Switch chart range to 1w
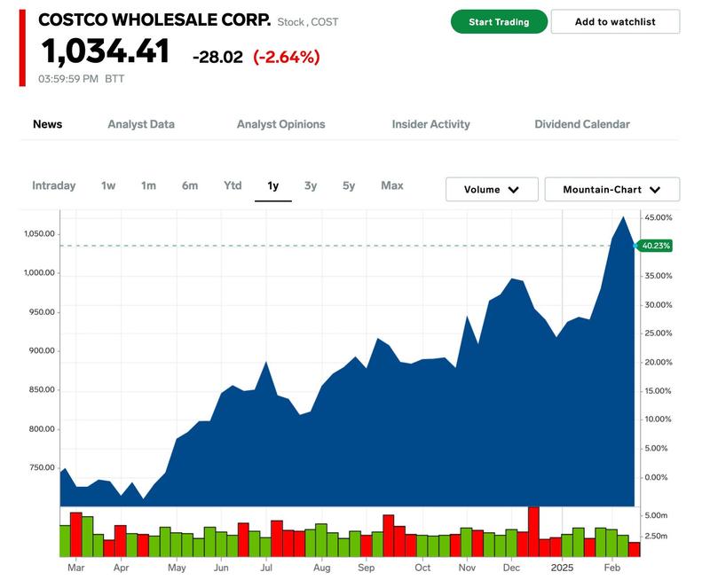 [x=108, y=185]
